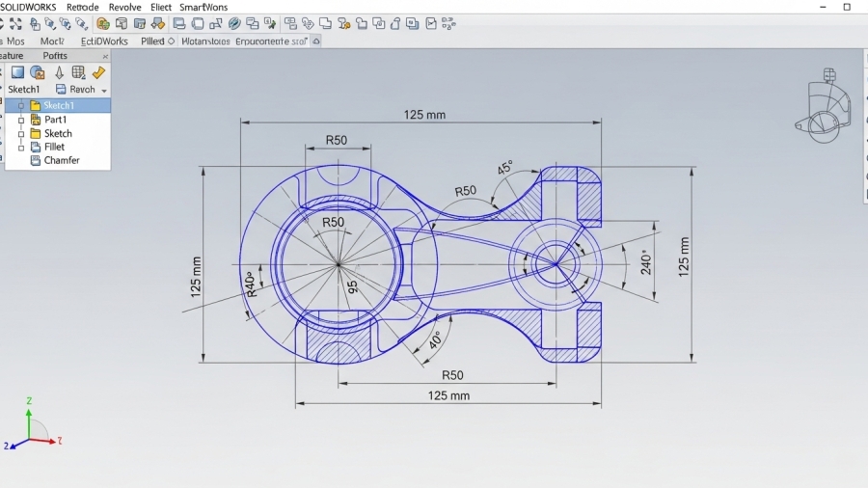
Task: Select the highlighted Sketch1 tree item
Action: pyautogui.click(x=58, y=105)
